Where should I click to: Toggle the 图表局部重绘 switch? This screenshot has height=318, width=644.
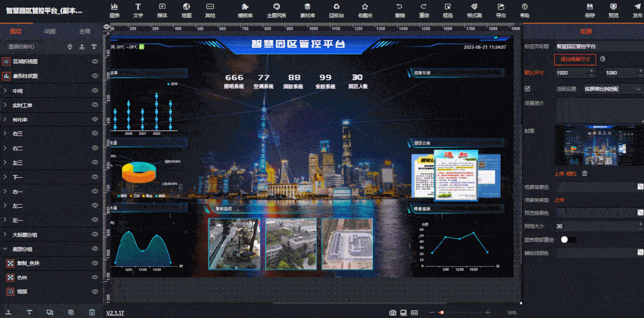[x=568, y=240]
